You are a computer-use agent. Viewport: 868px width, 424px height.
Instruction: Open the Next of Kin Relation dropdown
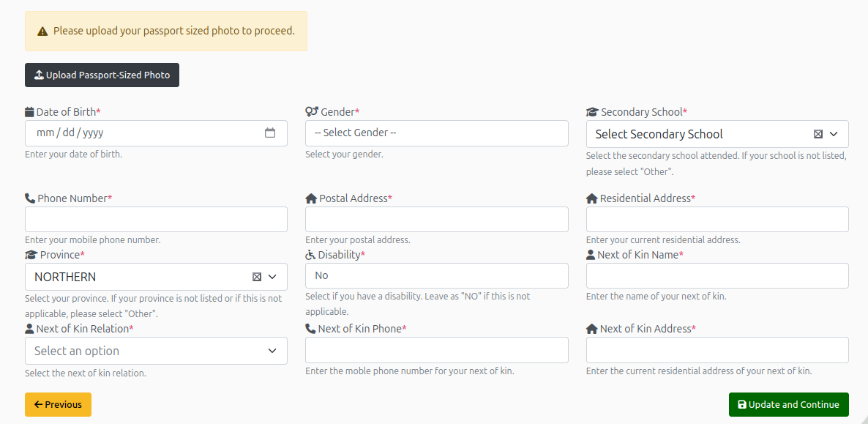coord(156,351)
